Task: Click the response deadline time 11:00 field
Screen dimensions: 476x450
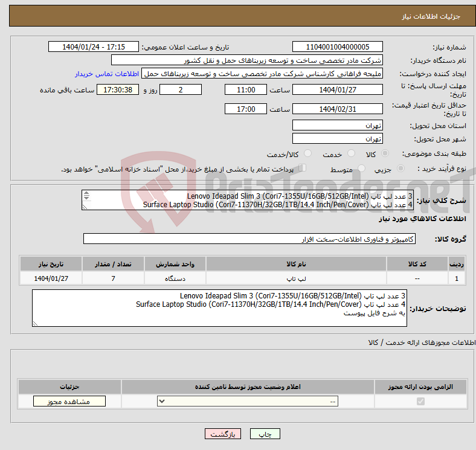Action: click(x=246, y=89)
